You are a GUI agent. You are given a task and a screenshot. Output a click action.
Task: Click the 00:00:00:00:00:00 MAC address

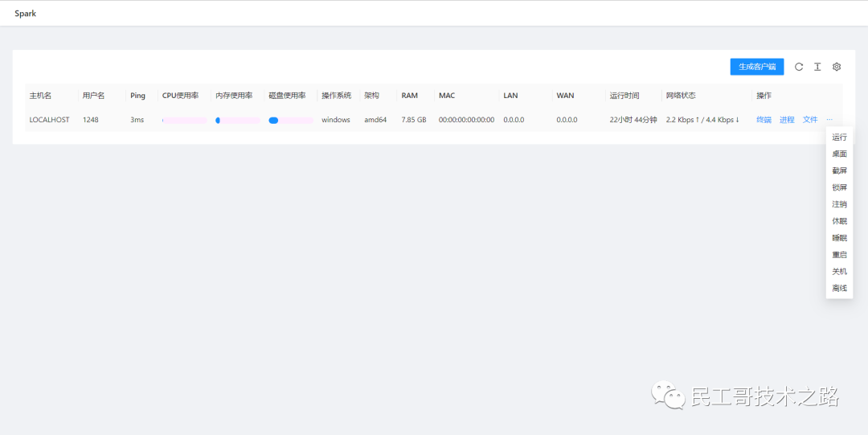pos(467,120)
